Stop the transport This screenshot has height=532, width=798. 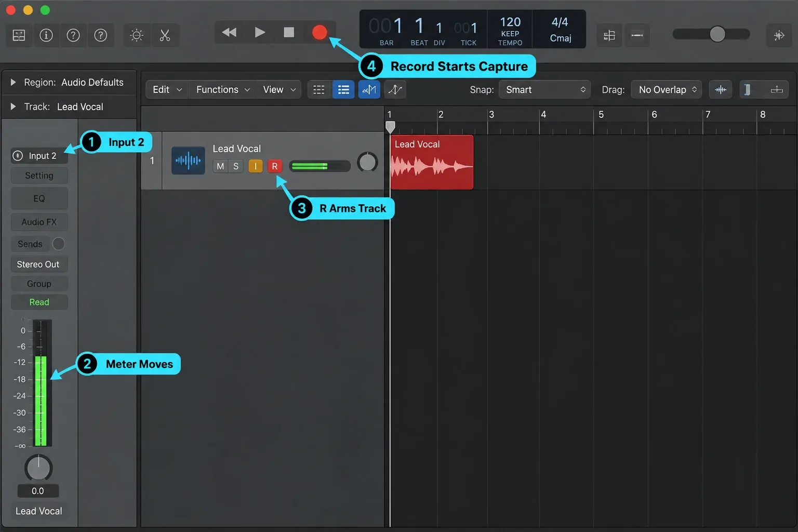click(x=289, y=32)
